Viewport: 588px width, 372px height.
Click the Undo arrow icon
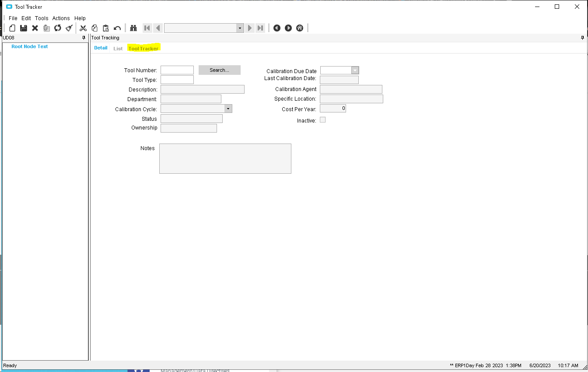117,28
